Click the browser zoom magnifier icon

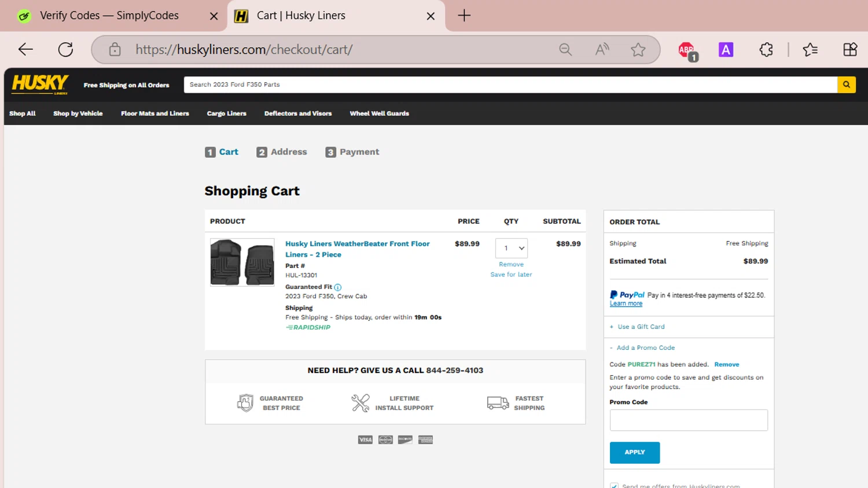[x=565, y=50]
